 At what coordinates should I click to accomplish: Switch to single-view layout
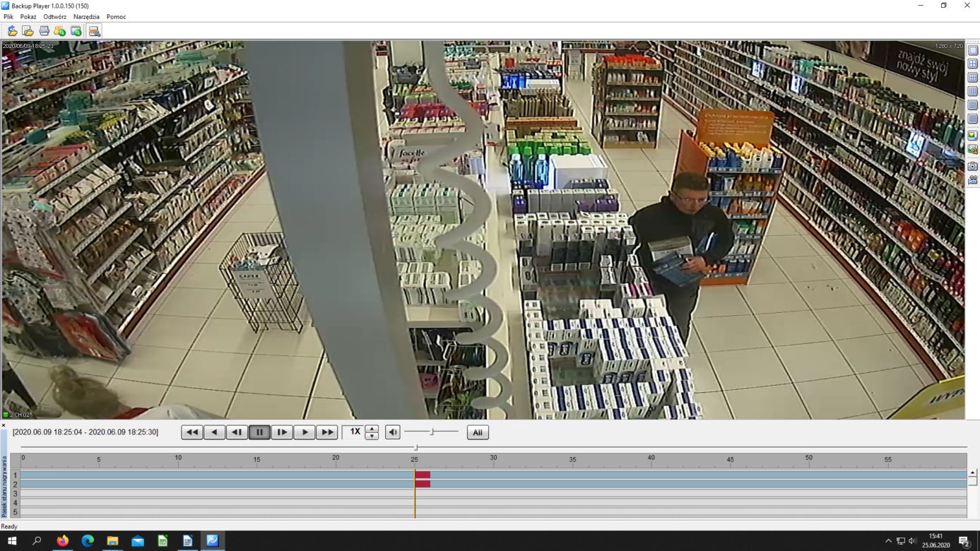[x=973, y=50]
